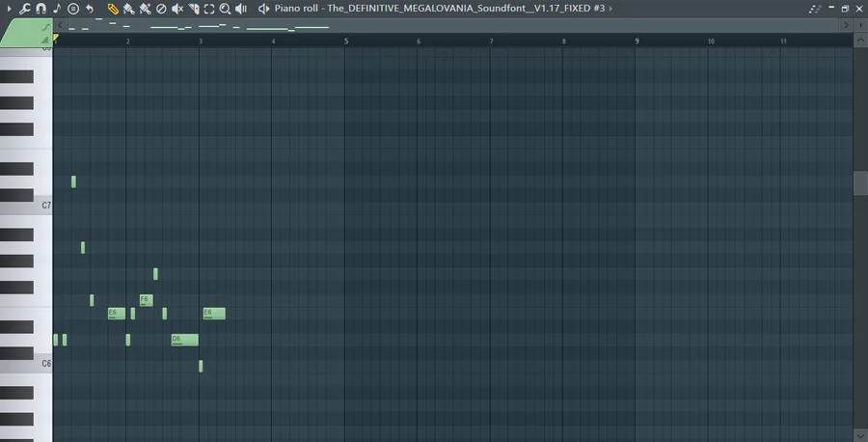Toggle the curved portamento switch in green box

[46, 27]
